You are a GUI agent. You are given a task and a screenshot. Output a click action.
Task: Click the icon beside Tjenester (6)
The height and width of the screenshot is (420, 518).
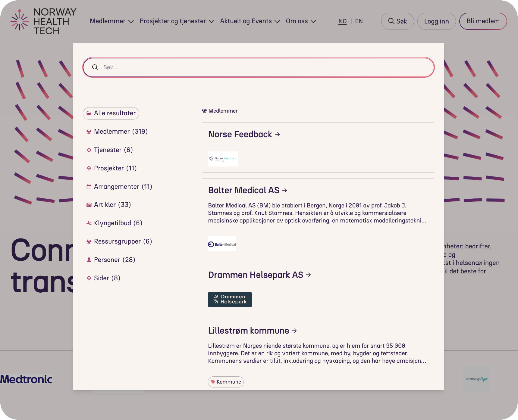coord(89,150)
